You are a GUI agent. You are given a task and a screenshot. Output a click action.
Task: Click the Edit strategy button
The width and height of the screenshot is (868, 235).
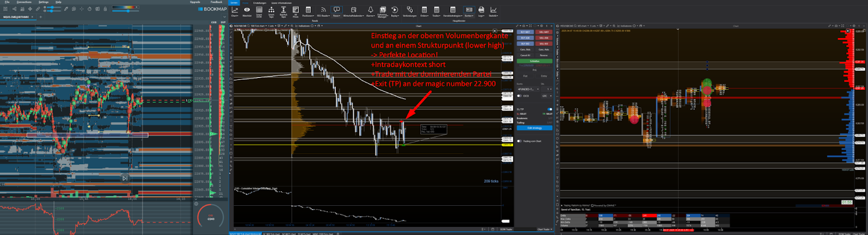point(534,128)
